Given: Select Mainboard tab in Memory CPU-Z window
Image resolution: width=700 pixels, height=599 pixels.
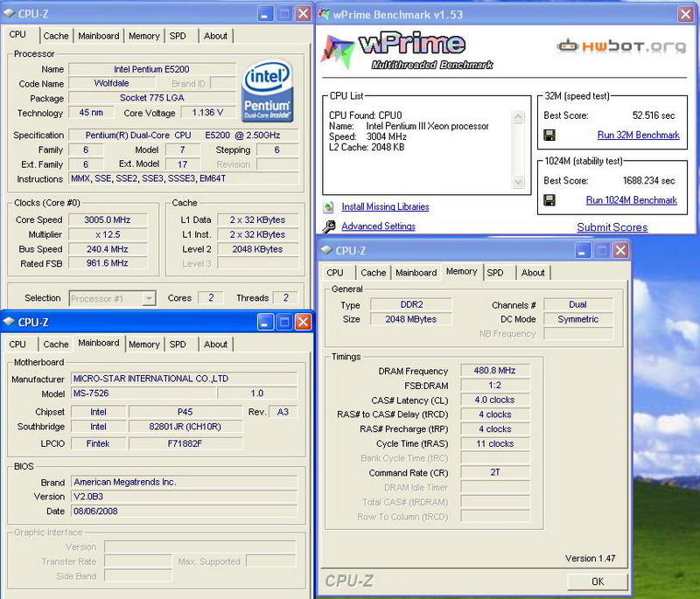Looking at the screenshot, I should pos(416,273).
